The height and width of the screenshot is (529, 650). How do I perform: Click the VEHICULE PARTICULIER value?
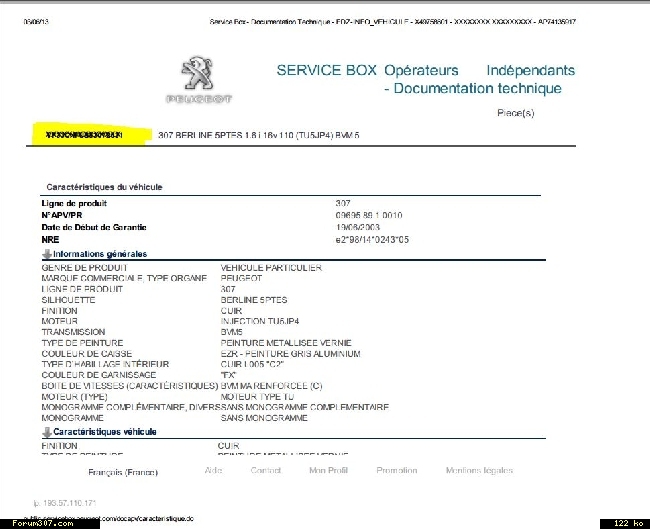coord(271,268)
